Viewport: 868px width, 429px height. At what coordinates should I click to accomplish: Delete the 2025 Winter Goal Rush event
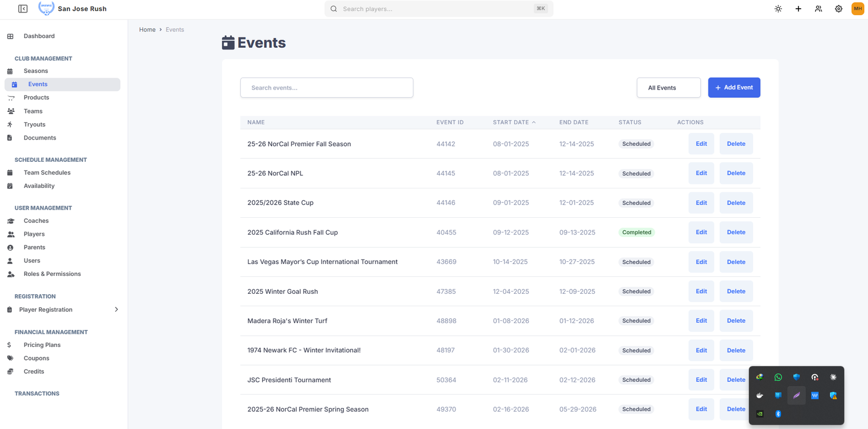[736, 291]
